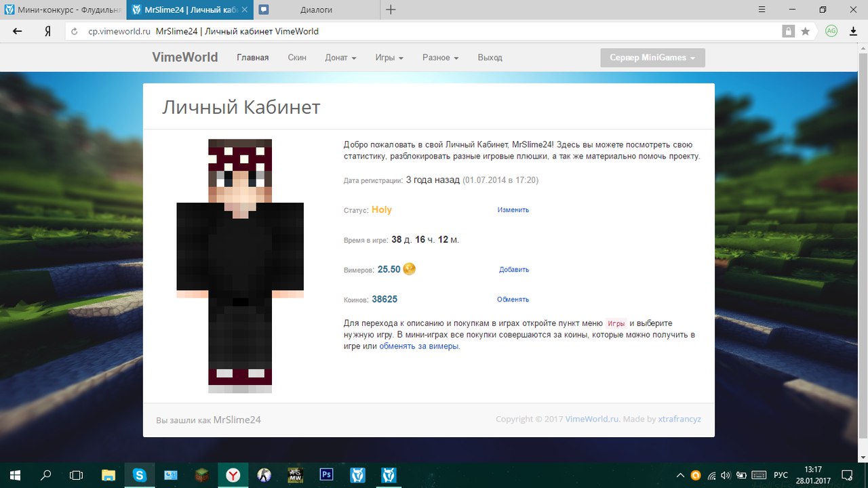The width and height of the screenshot is (868, 488).
Task: Show hidden system tray icons chevron
Action: click(x=680, y=475)
